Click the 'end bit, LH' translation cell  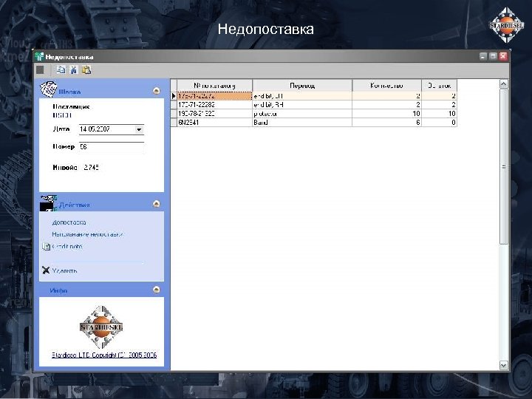tap(302, 96)
